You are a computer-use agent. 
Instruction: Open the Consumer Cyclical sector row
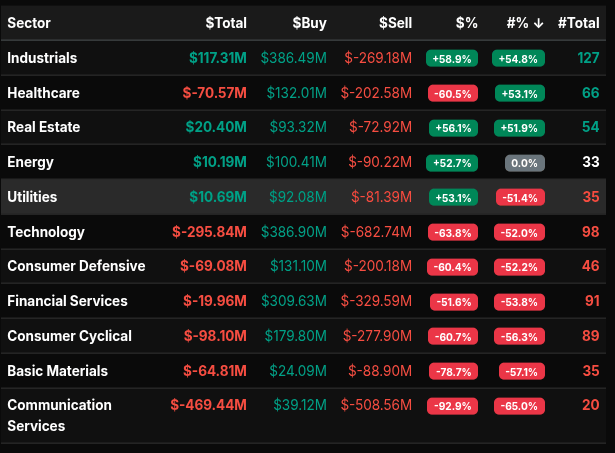[x=69, y=336]
